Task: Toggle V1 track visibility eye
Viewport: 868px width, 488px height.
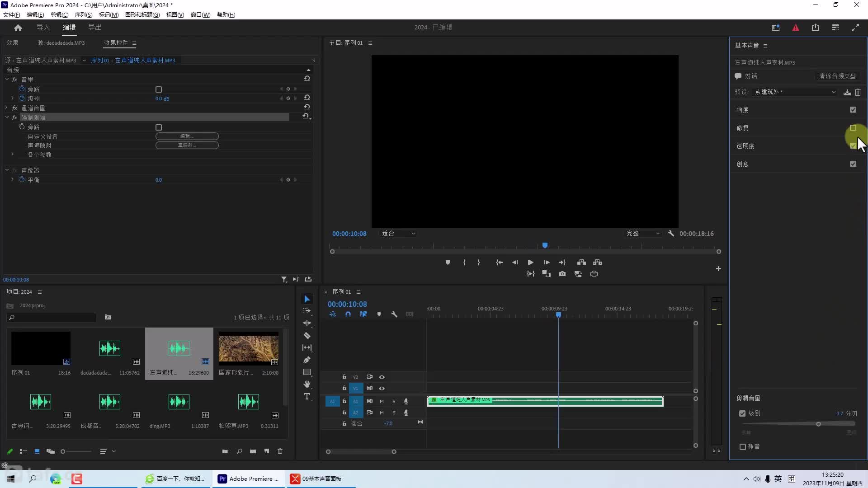Action: (382, 388)
